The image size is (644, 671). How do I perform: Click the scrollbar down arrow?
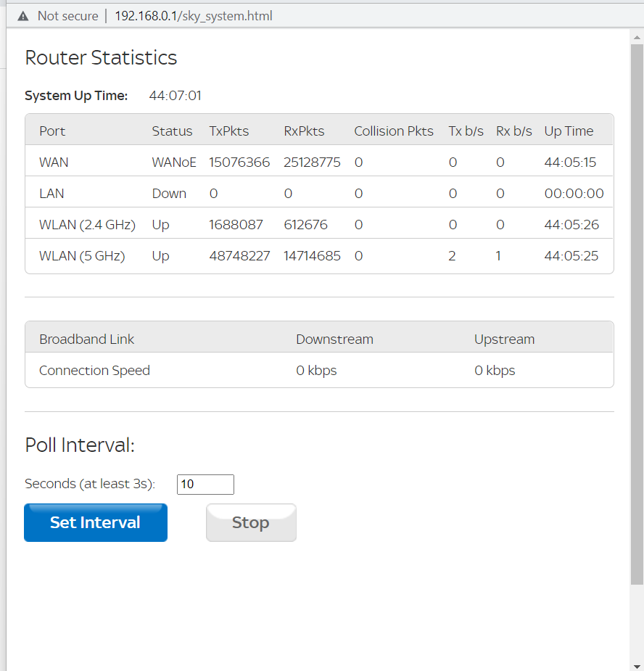(637, 665)
